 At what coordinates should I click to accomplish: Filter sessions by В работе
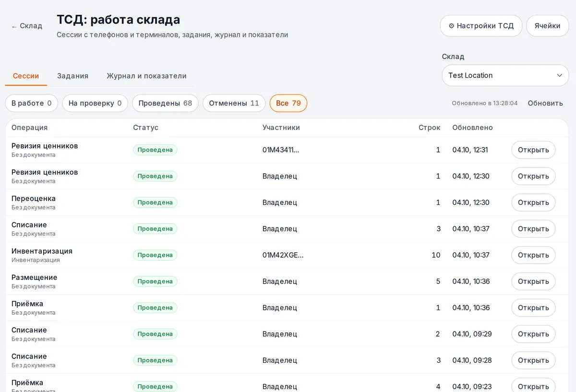[32, 103]
